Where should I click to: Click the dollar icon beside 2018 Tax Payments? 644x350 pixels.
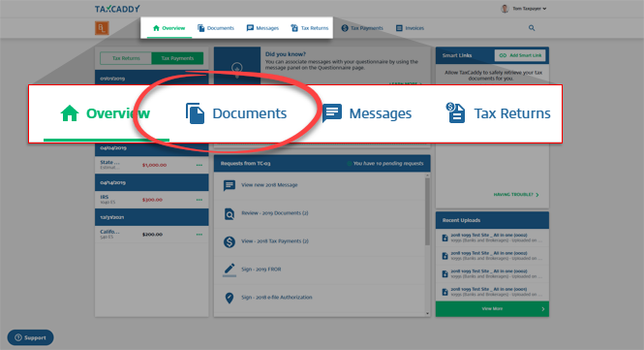pyautogui.click(x=230, y=241)
